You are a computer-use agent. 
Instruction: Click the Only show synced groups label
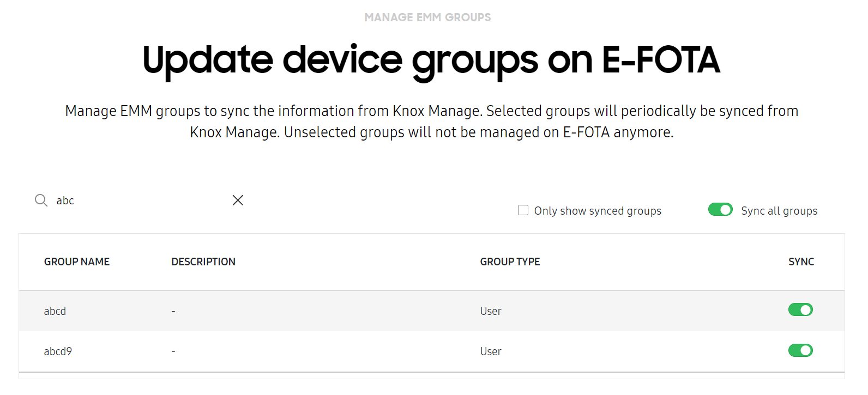coord(598,211)
